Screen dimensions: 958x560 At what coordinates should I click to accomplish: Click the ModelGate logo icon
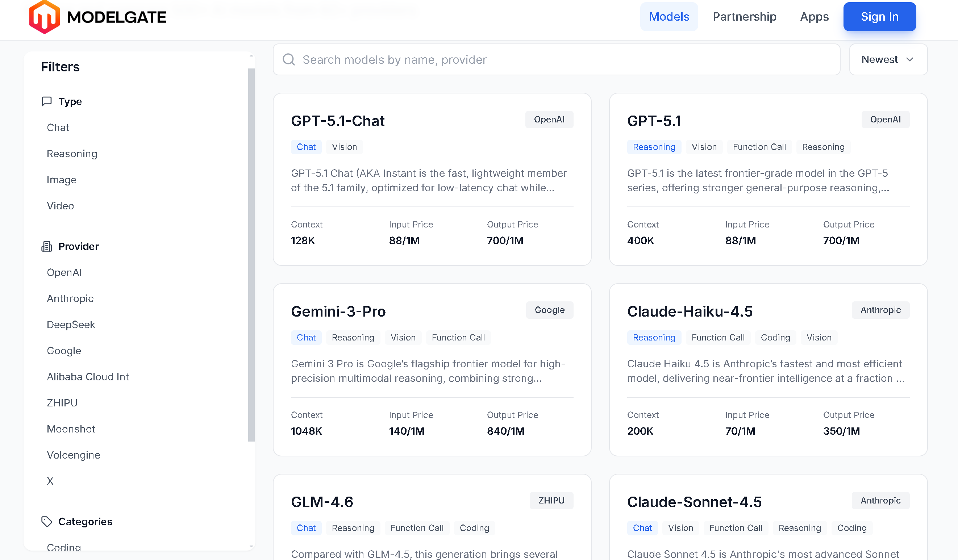click(44, 17)
